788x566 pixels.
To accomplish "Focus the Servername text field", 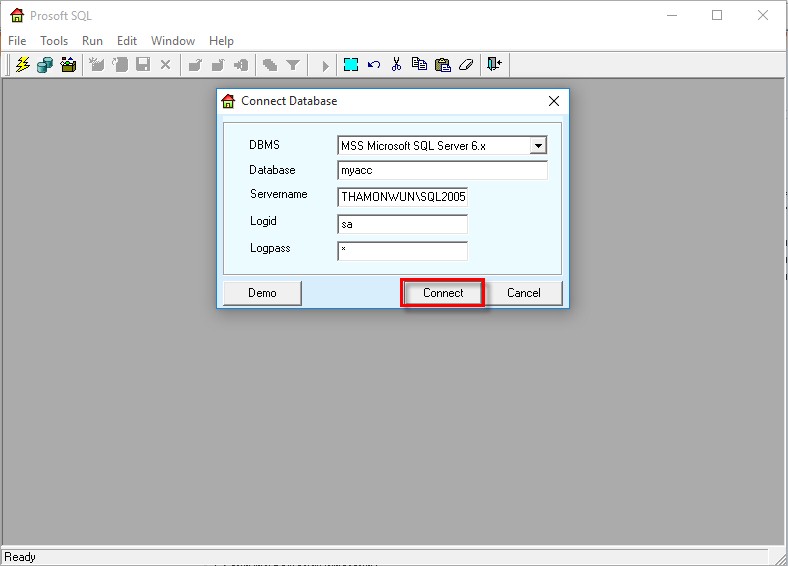I will click(x=402, y=197).
